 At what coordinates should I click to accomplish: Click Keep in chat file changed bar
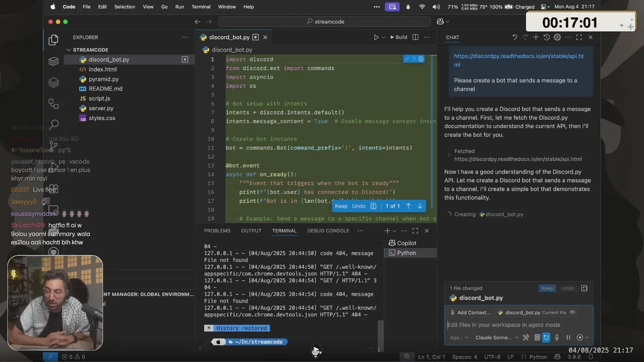(x=547, y=288)
